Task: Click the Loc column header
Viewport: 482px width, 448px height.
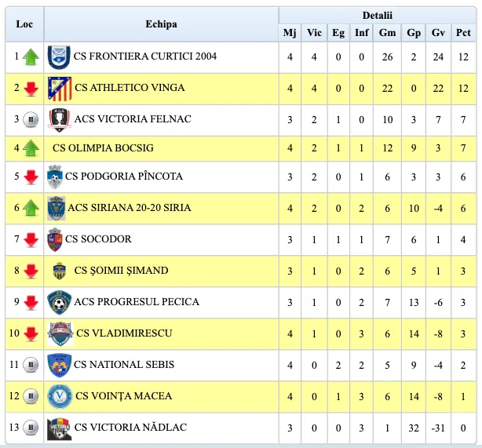Action: [24, 24]
